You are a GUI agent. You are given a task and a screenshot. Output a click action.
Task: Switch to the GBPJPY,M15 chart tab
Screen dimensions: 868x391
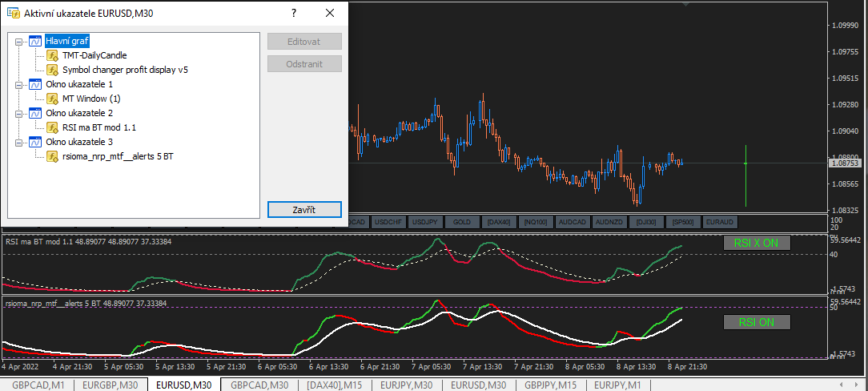pyautogui.click(x=551, y=385)
